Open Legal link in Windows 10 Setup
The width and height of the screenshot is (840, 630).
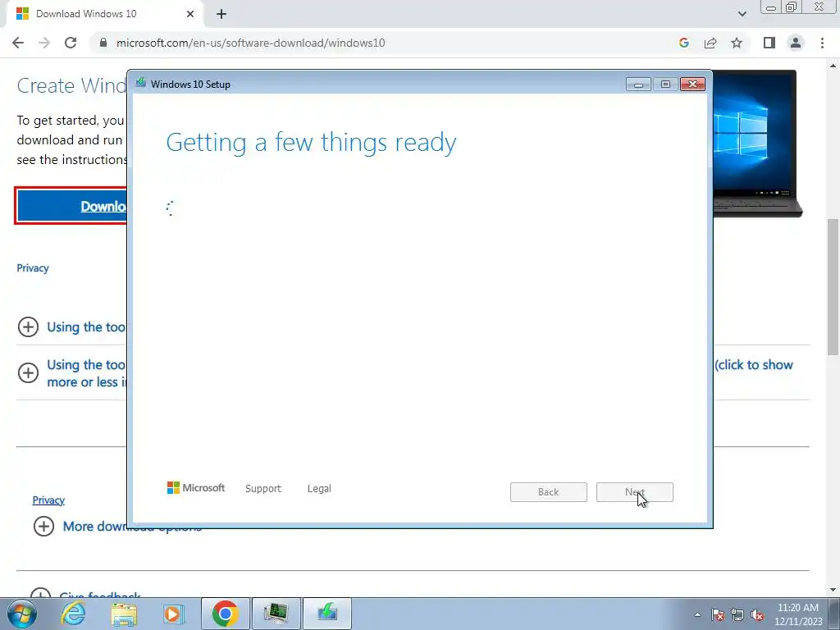click(319, 489)
